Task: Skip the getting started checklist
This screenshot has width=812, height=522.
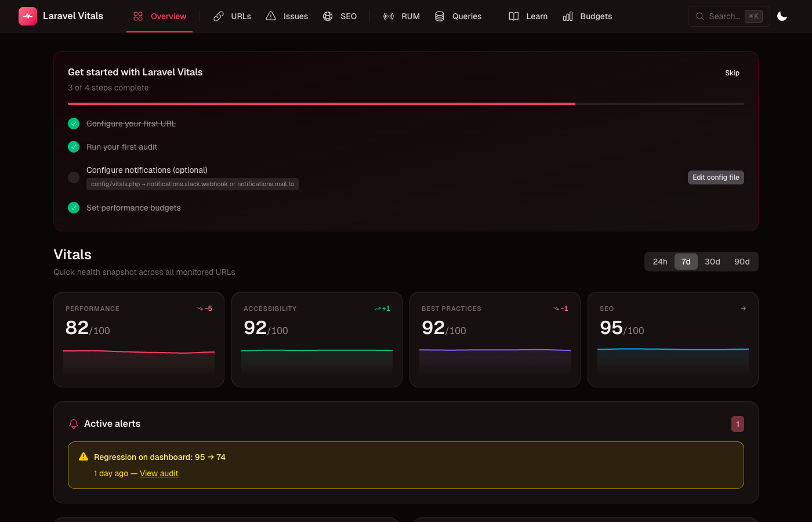Action: coord(732,73)
